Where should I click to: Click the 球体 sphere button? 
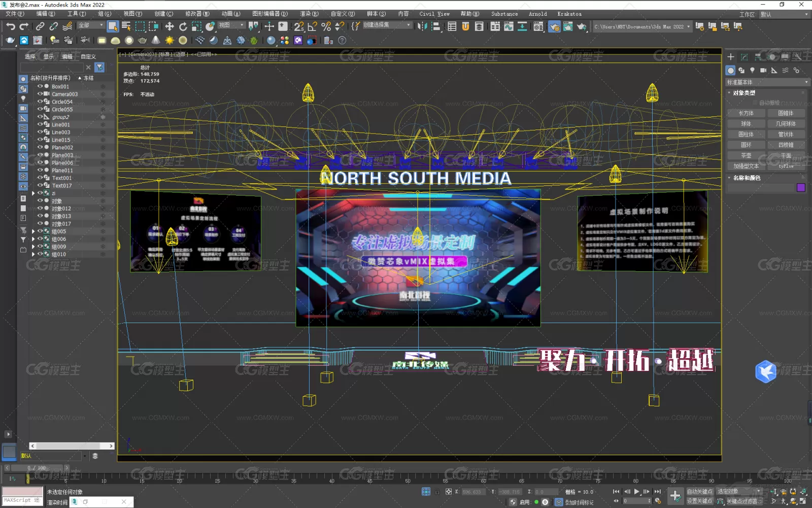coord(746,124)
